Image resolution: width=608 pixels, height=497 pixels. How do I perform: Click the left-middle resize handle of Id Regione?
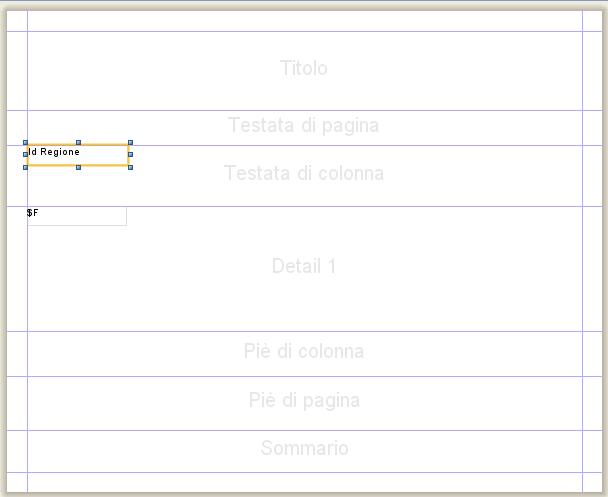click(x=26, y=154)
